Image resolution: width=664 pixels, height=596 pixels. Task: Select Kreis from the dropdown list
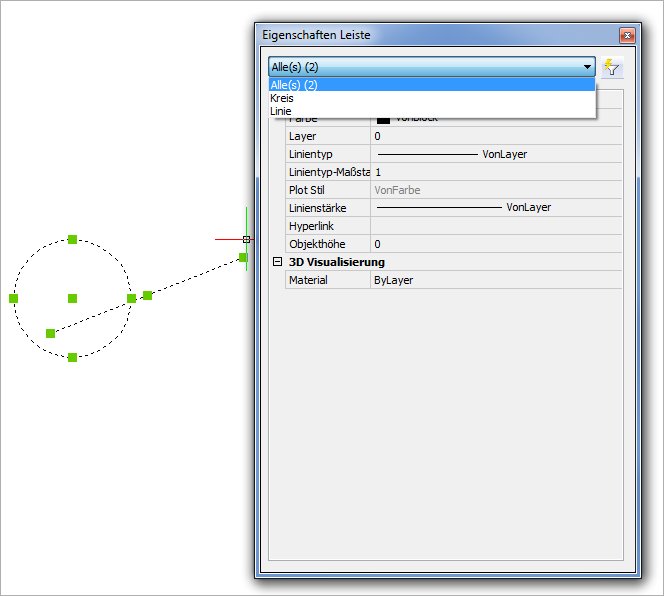(x=282, y=98)
